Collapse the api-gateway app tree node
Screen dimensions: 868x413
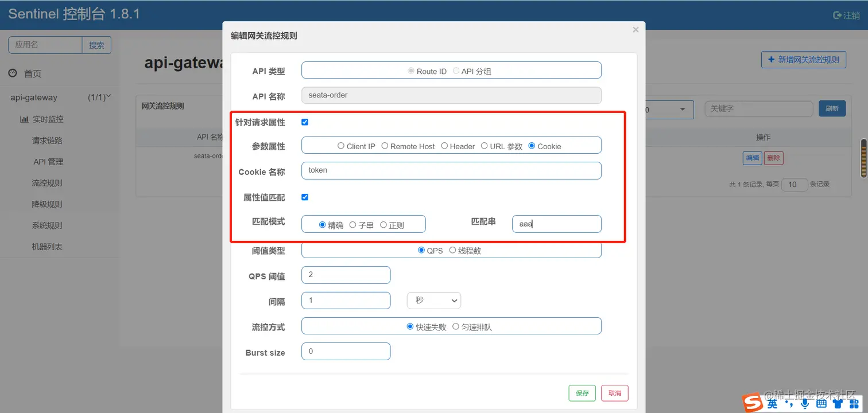click(108, 96)
